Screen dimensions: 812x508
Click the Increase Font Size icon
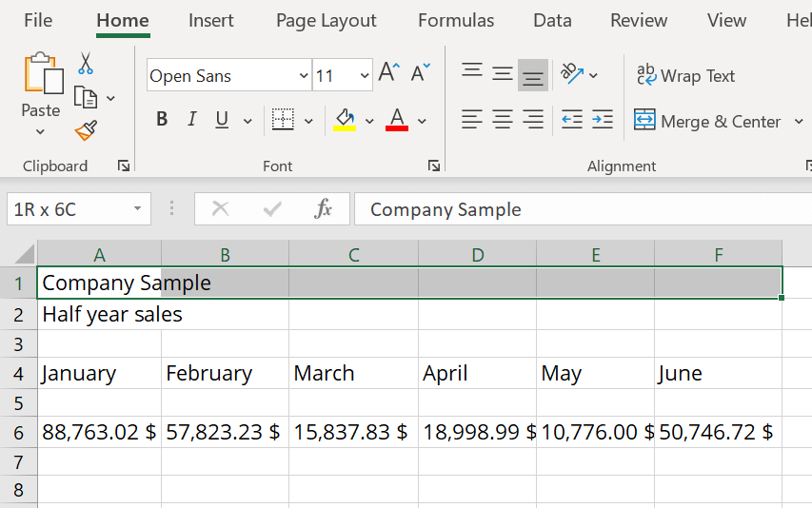388,73
